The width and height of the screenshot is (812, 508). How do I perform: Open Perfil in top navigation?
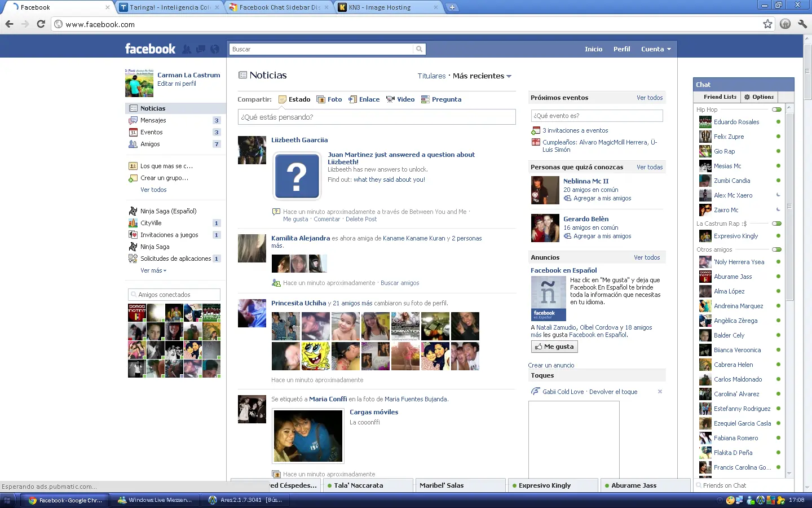621,49
